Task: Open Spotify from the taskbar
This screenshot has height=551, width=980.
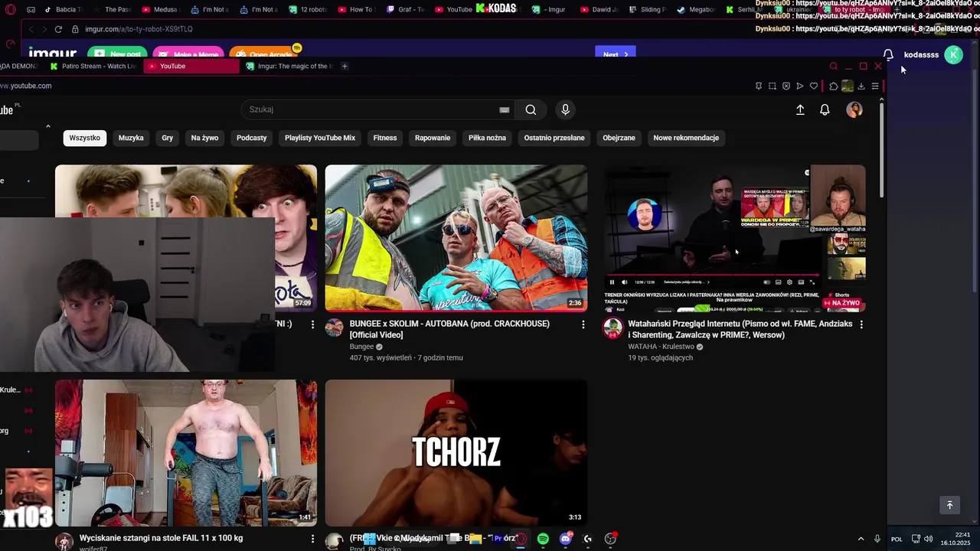Action: 543,539
